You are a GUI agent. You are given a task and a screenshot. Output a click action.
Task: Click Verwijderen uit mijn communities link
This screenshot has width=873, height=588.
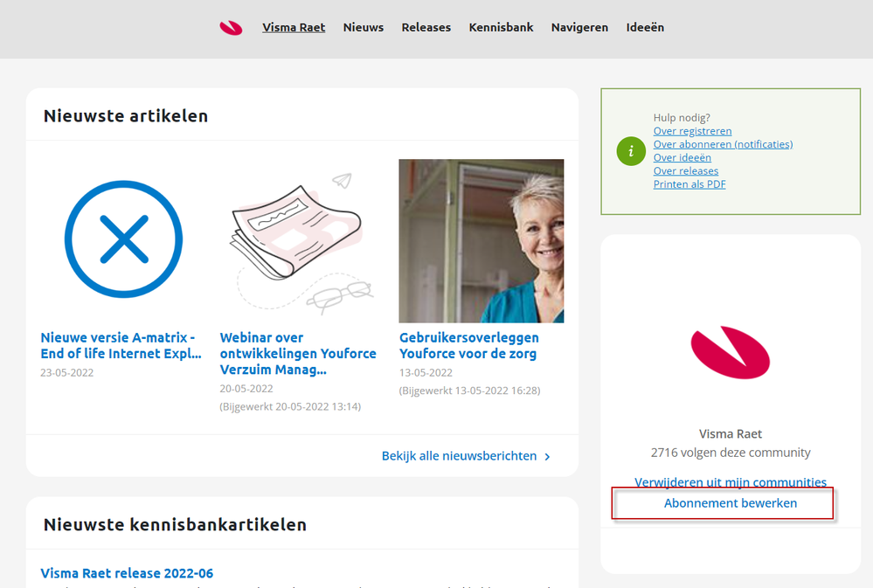click(x=731, y=481)
